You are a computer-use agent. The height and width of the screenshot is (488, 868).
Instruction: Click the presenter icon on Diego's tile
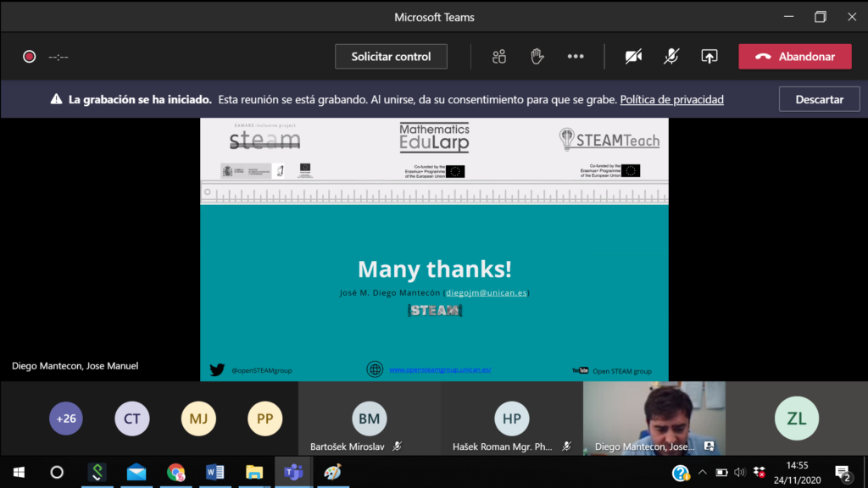(709, 446)
